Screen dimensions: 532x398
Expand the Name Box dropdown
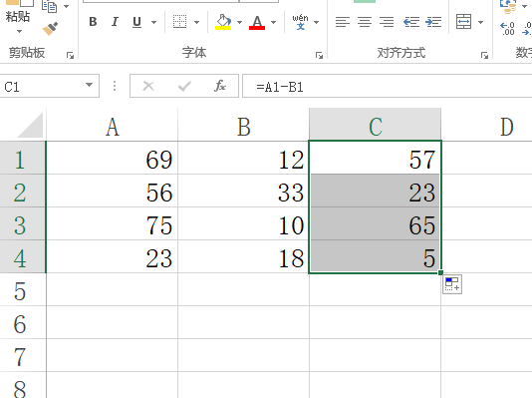point(90,85)
